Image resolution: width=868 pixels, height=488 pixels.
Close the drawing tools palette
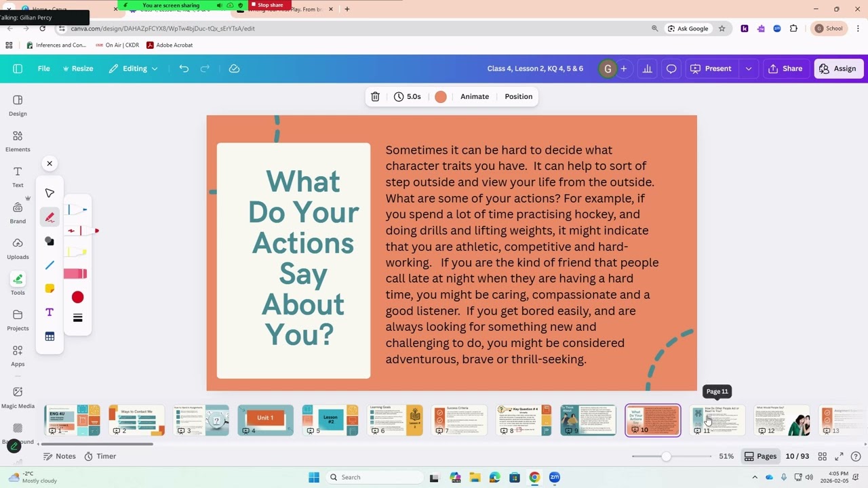(50, 163)
